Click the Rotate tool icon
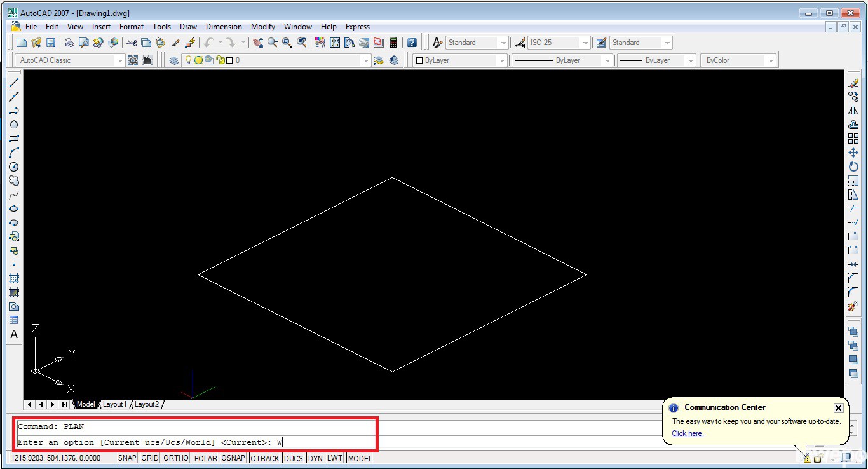 [x=853, y=167]
